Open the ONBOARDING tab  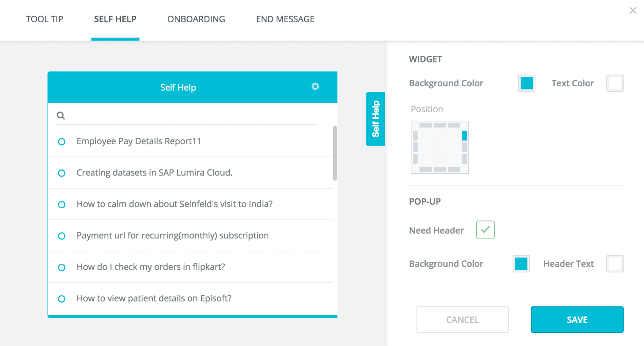[196, 19]
